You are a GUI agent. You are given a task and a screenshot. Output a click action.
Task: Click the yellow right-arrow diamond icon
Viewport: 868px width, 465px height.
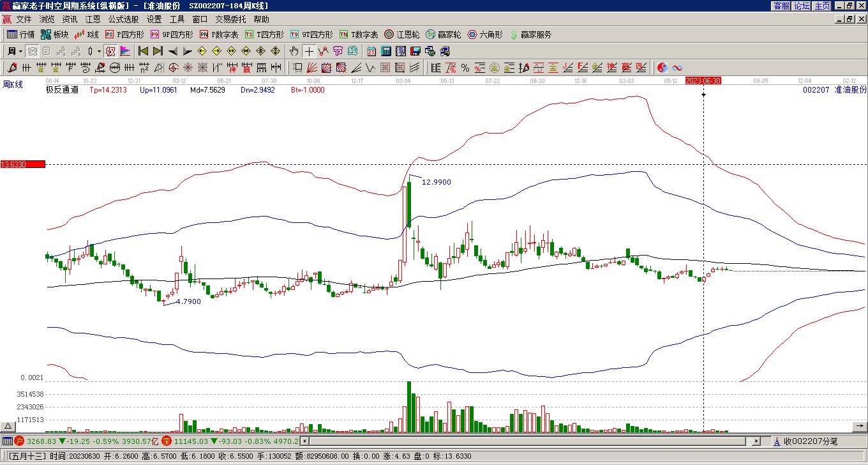point(217,51)
